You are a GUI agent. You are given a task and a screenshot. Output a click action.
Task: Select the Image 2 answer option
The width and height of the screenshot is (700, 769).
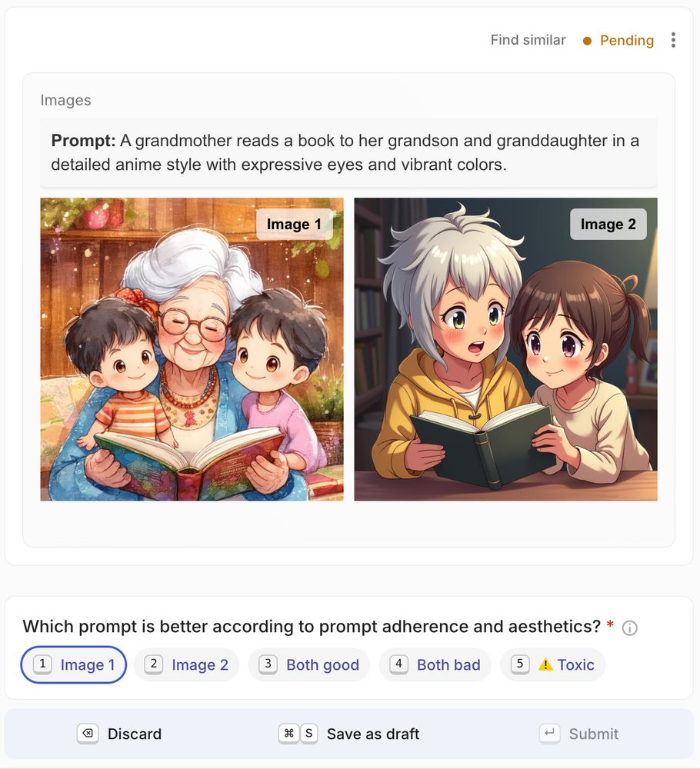pyautogui.click(x=186, y=664)
